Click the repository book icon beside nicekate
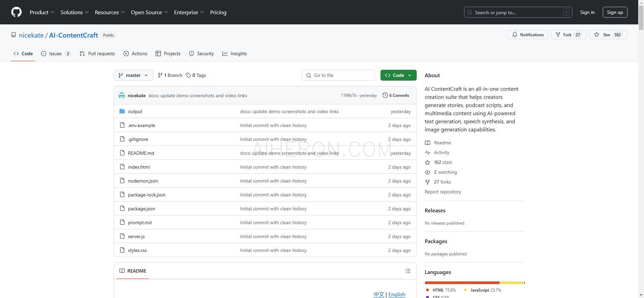The width and height of the screenshot is (644, 298). pyautogui.click(x=14, y=35)
